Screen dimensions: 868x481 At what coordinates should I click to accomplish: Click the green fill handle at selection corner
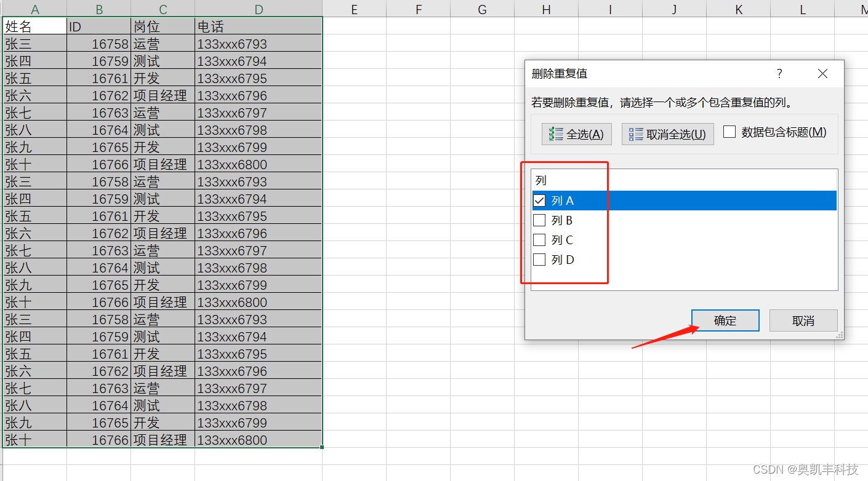pyautogui.click(x=321, y=448)
